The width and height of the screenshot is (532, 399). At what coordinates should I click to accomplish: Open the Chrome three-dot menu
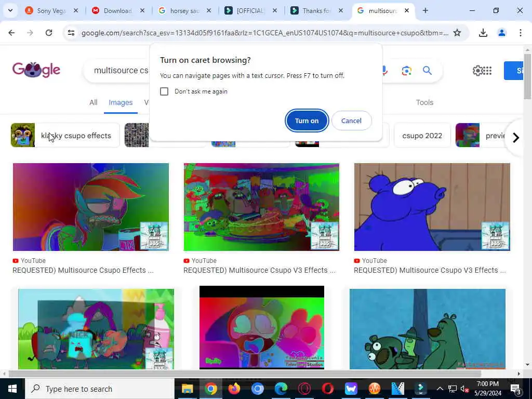tap(521, 33)
